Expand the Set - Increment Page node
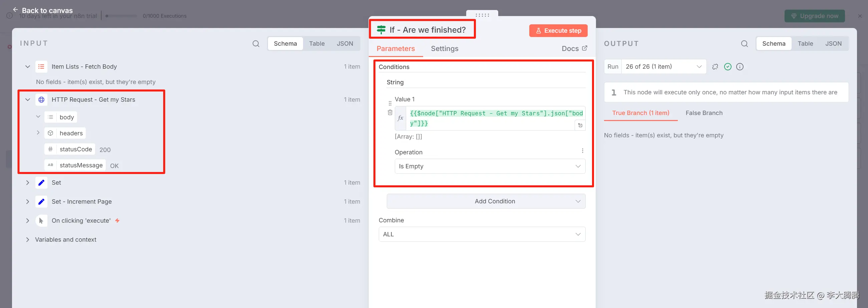 (x=28, y=202)
